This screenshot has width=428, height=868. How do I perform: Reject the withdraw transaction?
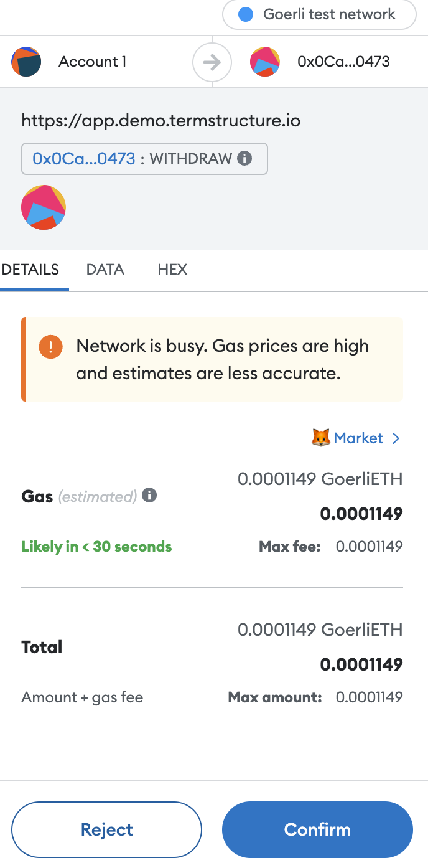(x=106, y=829)
